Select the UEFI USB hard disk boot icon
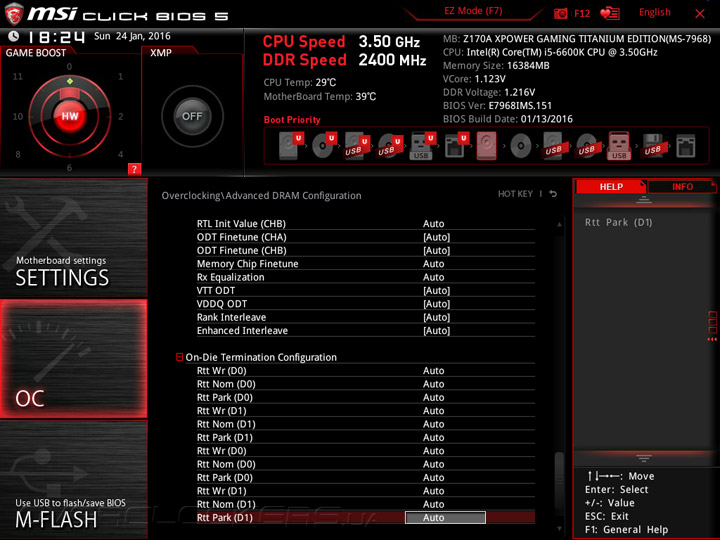Image resolution: width=720 pixels, height=540 pixels. 357,146
